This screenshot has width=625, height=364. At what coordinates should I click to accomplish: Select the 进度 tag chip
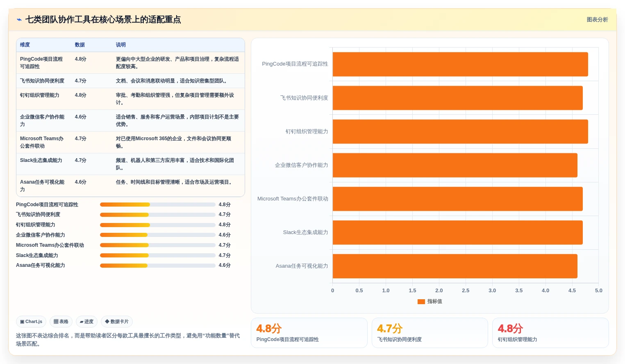[86, 322]
